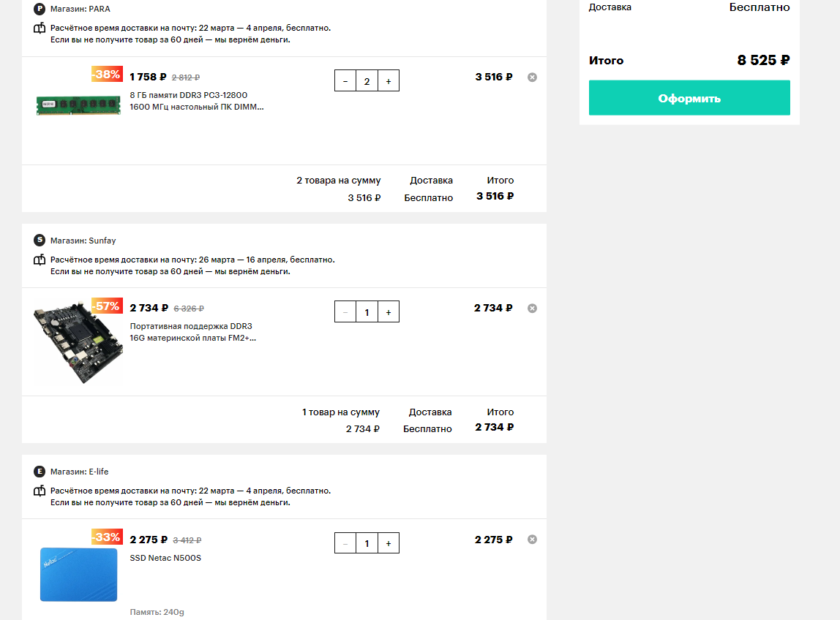Remove SSD Netac N500S from cart

(x=532, y=539)
